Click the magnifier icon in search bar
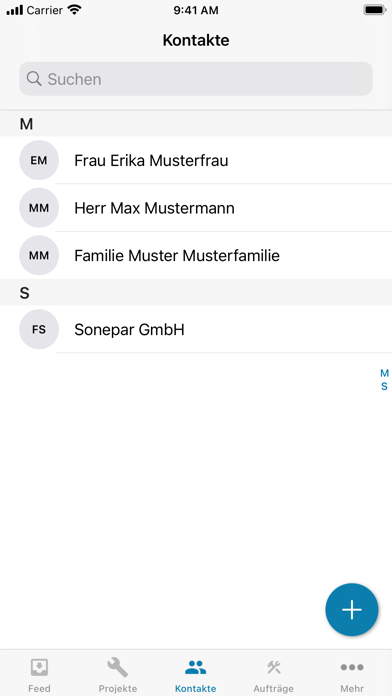The height and width of the screenshot is (696, 392). click(34, 79)
